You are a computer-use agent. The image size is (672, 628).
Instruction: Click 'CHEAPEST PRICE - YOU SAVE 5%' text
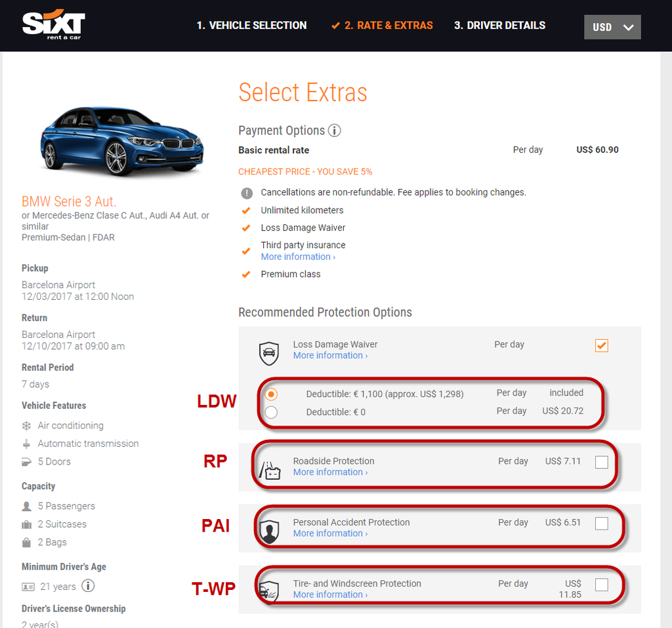[x=305, y=171]
